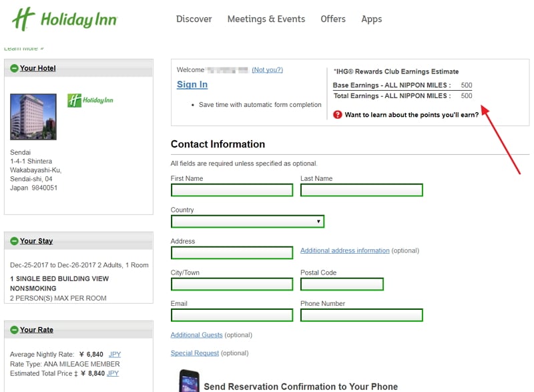Open the Country dropdown
The height and width of the screenshot is (392, 534).
pos(248,221)
